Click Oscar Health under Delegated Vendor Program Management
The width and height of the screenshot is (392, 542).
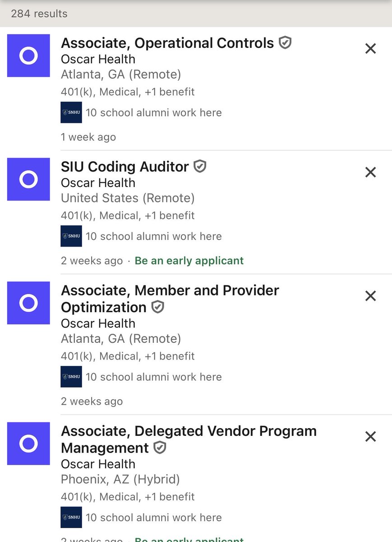pyautogui.click(x=98, y=464)
